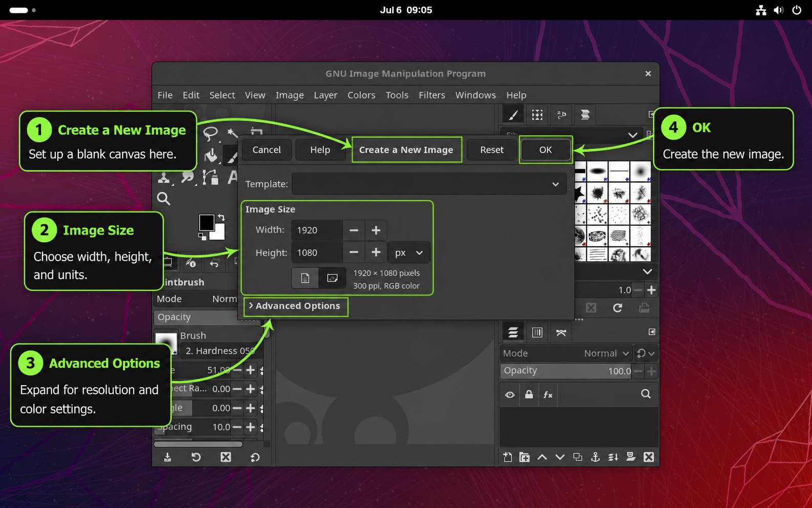The width and height of the screenshot is (812, 508).
Task: Open the Patterns tab in right dock
Action: click(x=537, y=115)
